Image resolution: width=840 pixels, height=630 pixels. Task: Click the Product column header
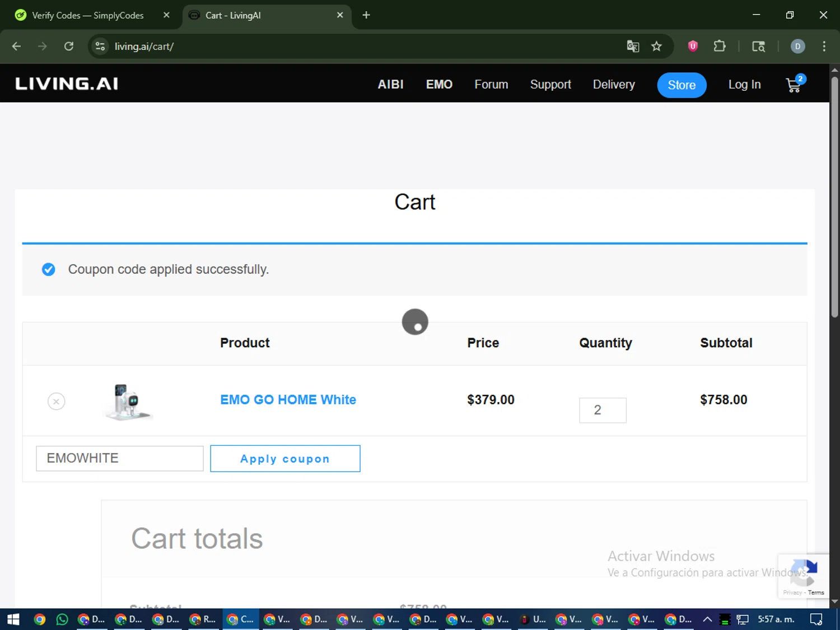coord(245,343)
